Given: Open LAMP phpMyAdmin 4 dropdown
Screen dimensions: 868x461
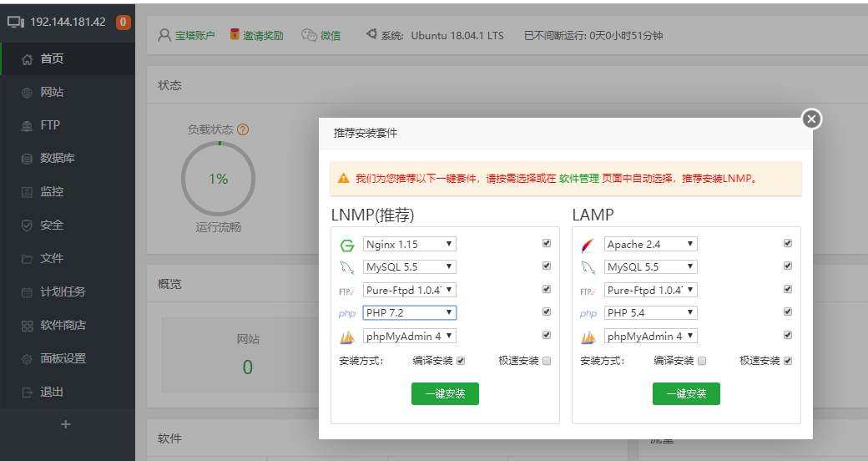Looking at the screenshot, I should click(x=650, y=337).
